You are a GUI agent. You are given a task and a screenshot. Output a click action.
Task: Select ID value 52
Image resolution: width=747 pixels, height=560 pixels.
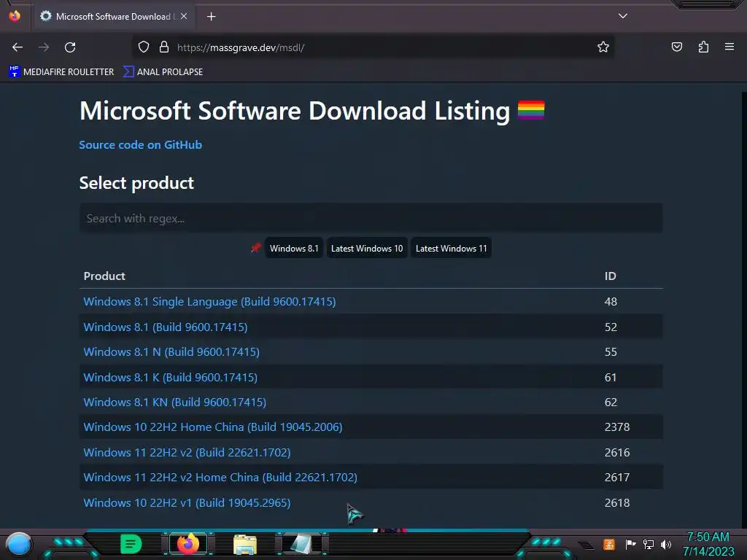(x=611, y=327)
